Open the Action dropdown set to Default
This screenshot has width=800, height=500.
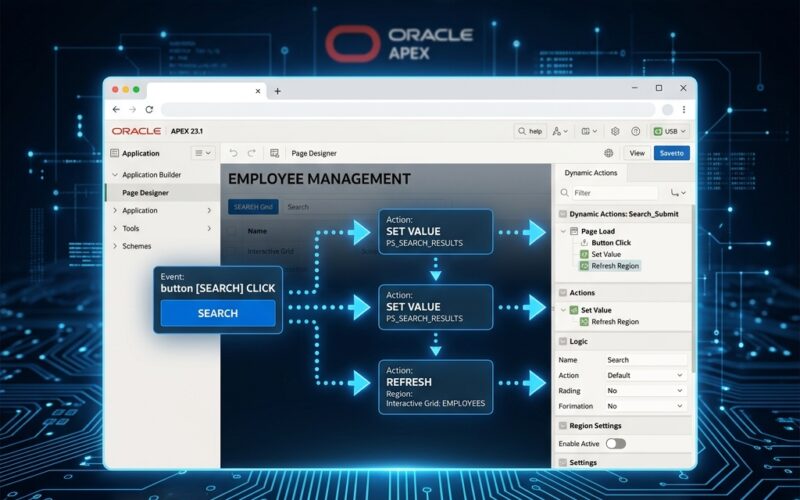(x=645, y=375)
